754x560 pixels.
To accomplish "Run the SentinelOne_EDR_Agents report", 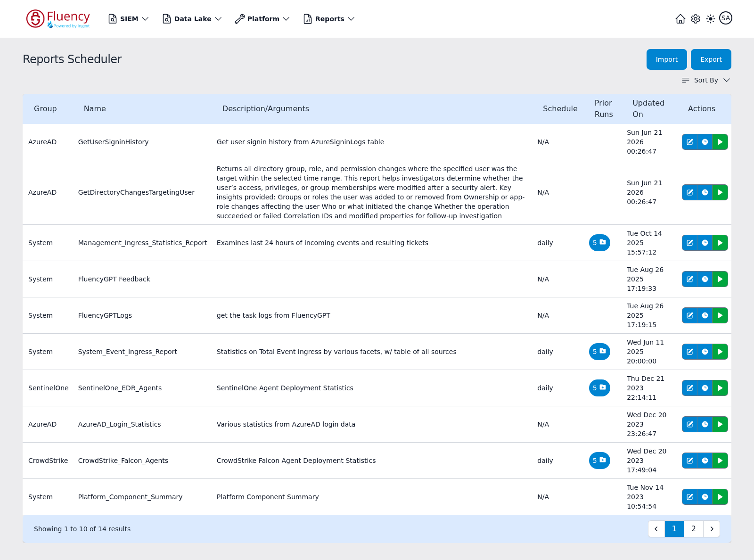I will click(720, 388).
